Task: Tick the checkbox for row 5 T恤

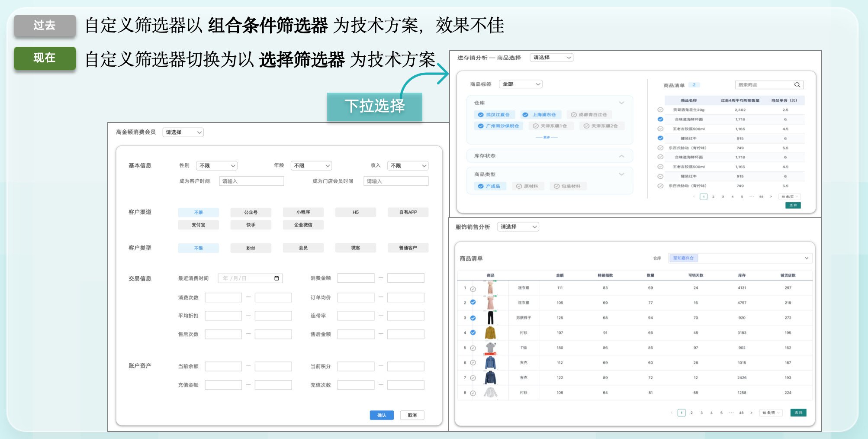Action: tap(473, 348)
